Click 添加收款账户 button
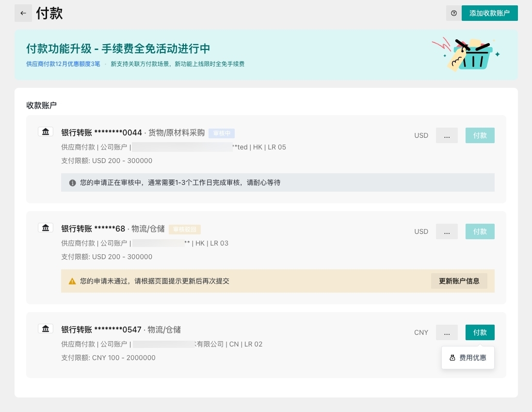Image resolution: width=532 pixels, height=412 pixels. (x=489, y=13)
